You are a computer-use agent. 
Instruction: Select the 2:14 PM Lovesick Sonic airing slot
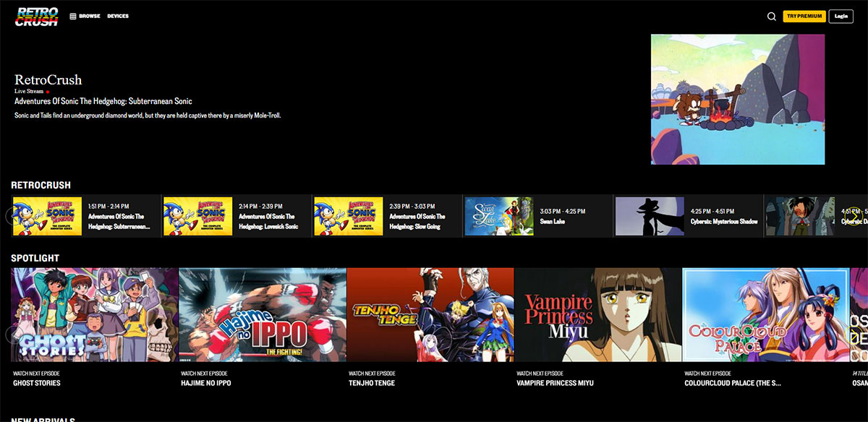point(197,215)
